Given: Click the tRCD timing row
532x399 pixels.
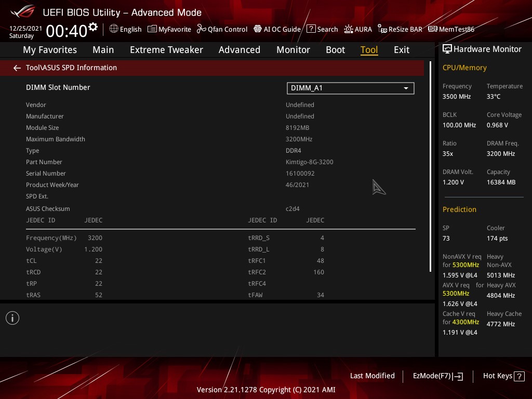Looking at the screenshot, I should 64,272.
